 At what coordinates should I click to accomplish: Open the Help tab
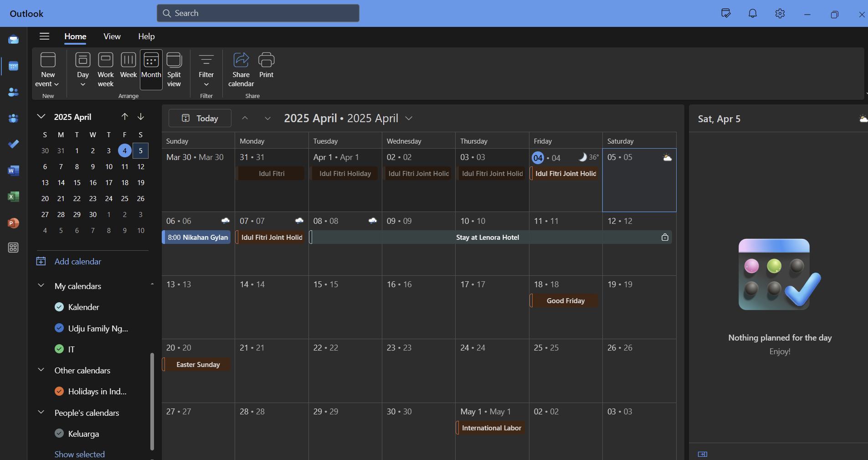146,36
